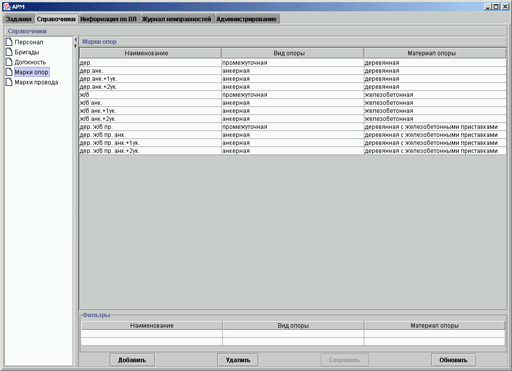Viewport: 512px width, 371px height.
Task: Click the Удалить button
Action: 238,360
